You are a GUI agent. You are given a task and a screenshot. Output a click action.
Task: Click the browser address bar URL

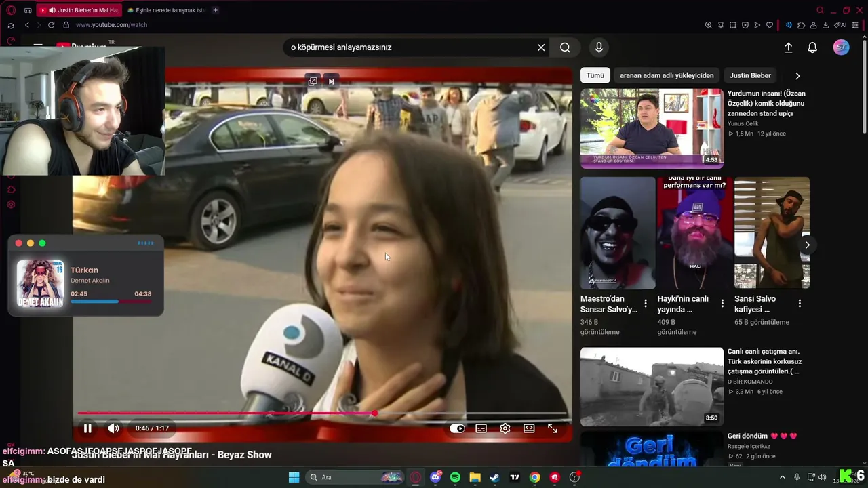[x=111, y=25]
